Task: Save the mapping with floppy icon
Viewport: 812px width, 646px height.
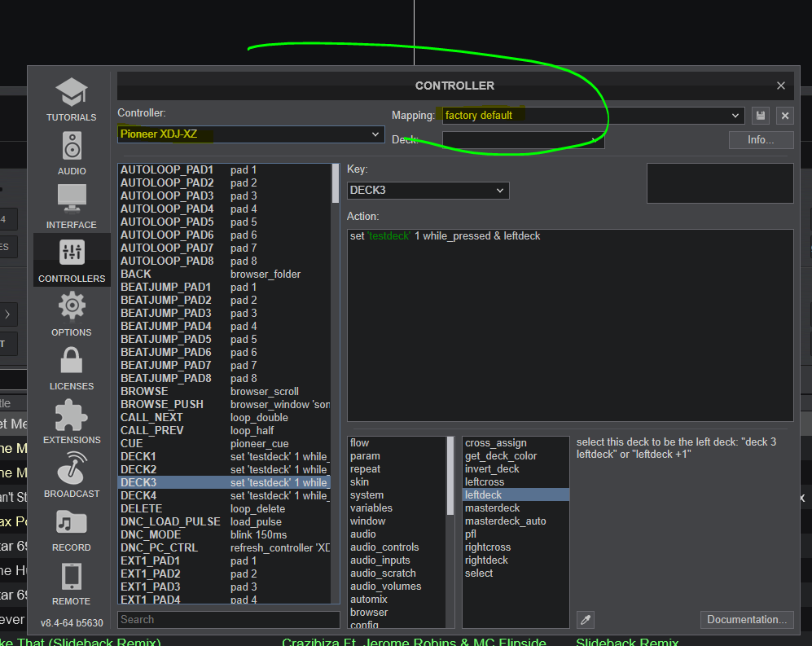Action: pos(760,116)
